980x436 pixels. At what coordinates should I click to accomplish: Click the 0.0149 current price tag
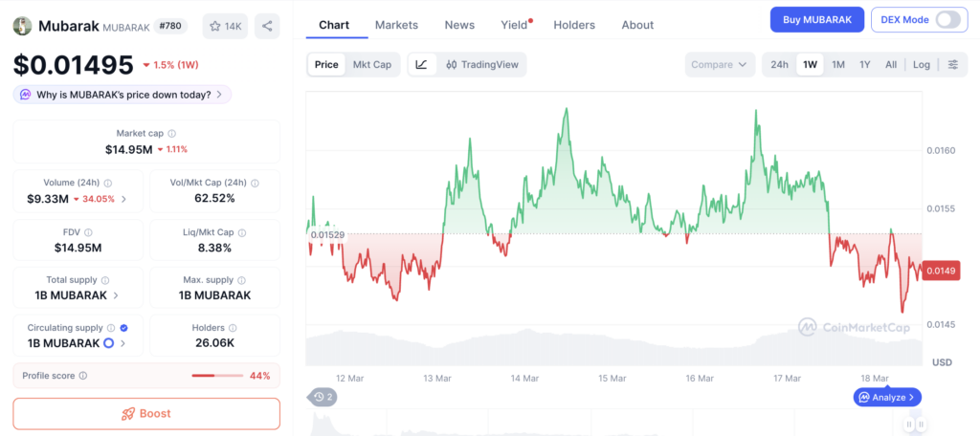click(941, 271)
